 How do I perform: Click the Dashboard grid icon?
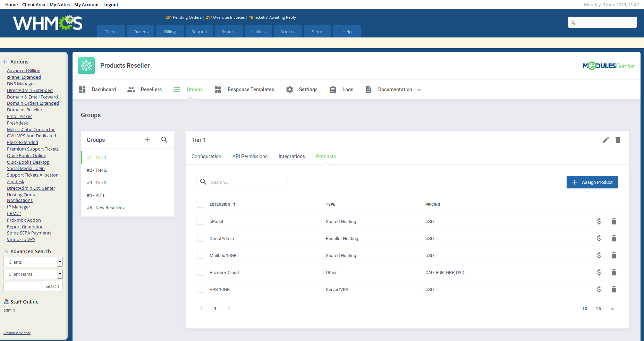click(x=82, y=89)
